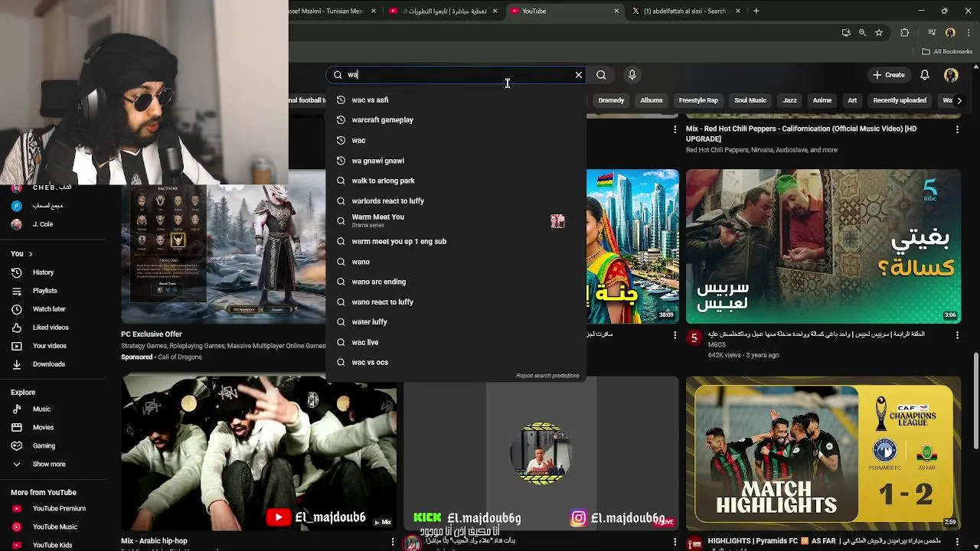Filter by the Dramedy chip

(x=611, y=100)
